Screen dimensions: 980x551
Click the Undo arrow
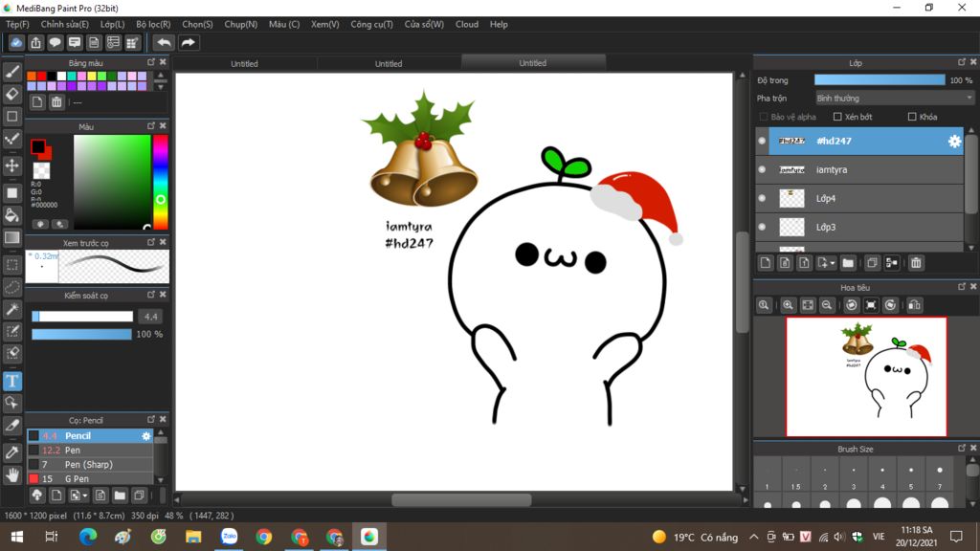(164, 42)
